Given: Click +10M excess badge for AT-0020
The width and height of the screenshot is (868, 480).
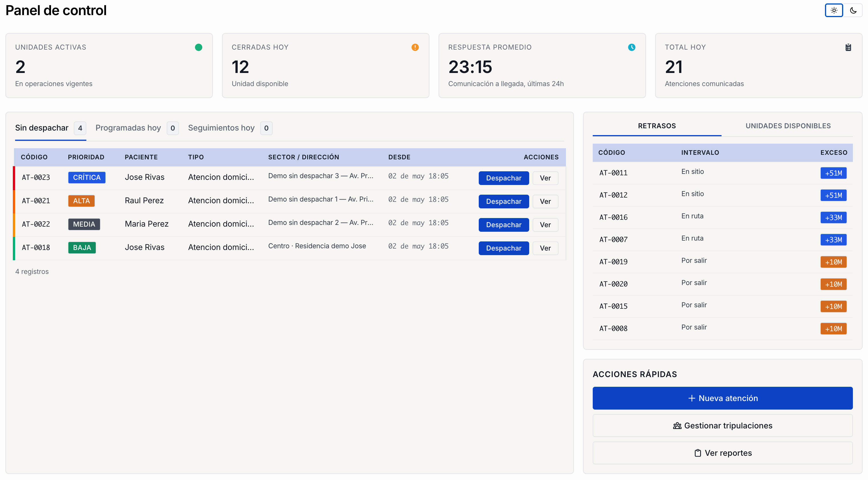Looking at the screenshot, I should 833,284.
